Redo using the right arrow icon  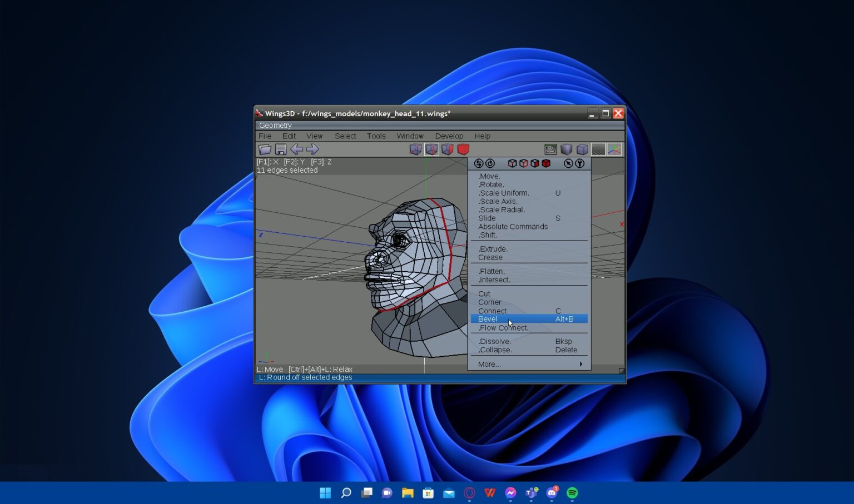point(312,149)
